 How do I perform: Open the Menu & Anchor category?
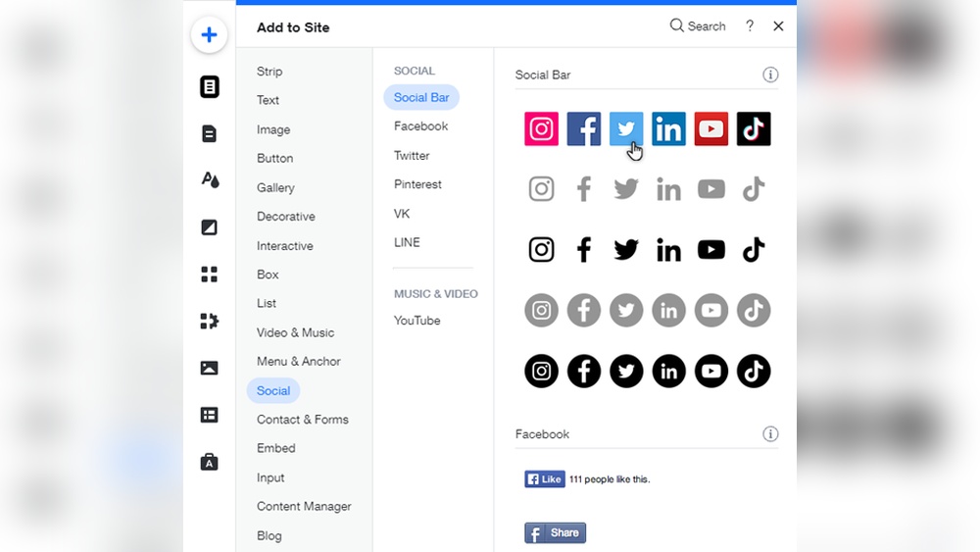298,362
